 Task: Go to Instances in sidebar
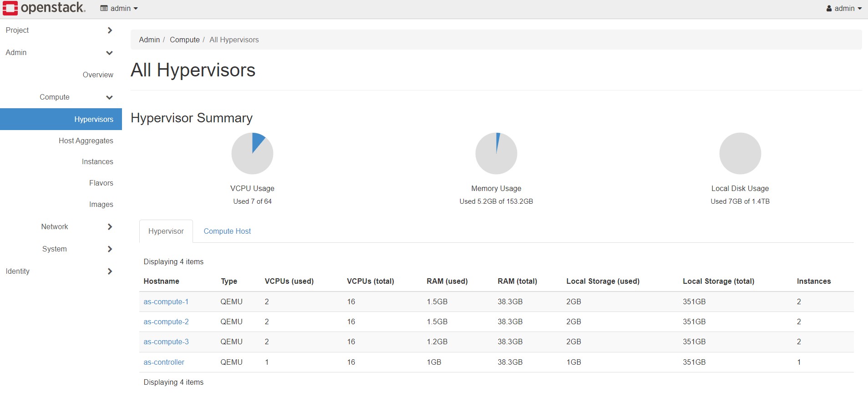pos(97,162)
